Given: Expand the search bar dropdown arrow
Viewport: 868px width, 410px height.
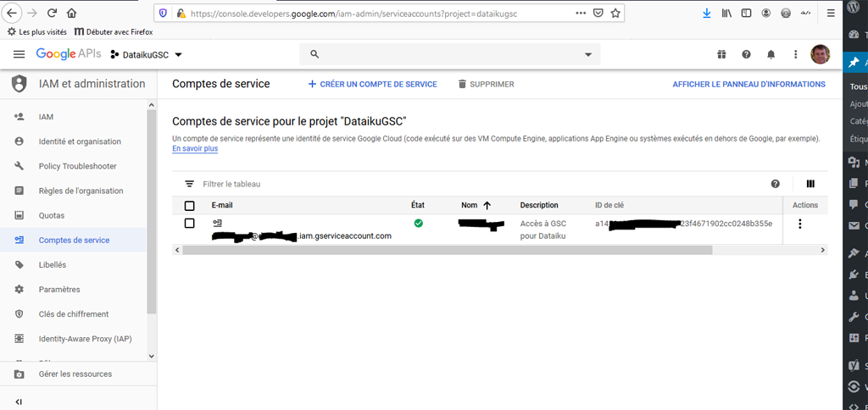Looking at the screenshot, I should click(588, 55).
